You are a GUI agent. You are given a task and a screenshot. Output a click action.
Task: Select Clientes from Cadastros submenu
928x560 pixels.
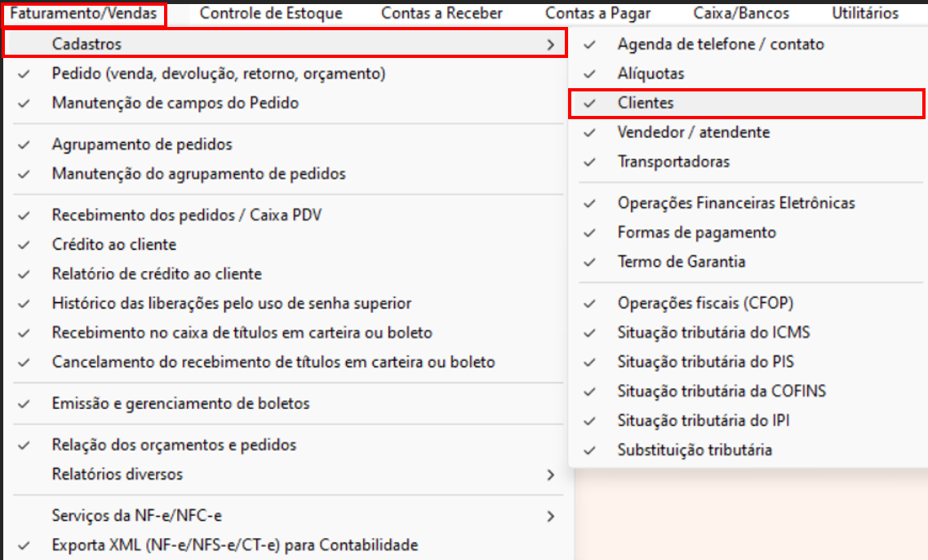point(646,103)
